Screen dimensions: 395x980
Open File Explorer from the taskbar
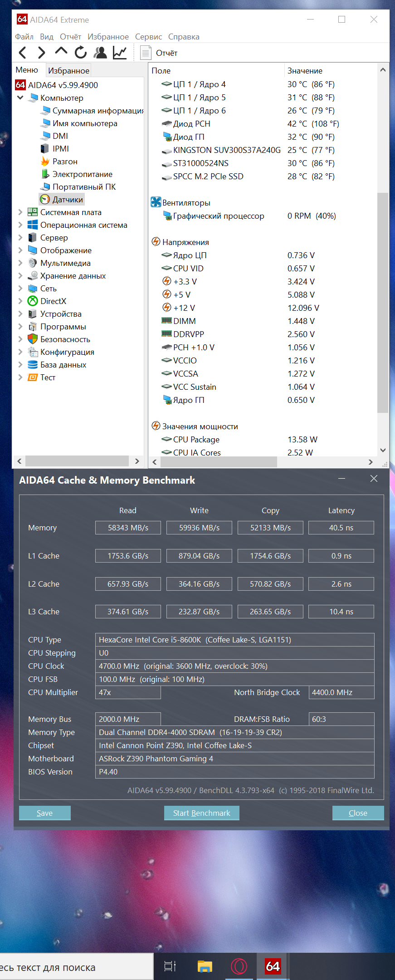(x=205, y=966)
